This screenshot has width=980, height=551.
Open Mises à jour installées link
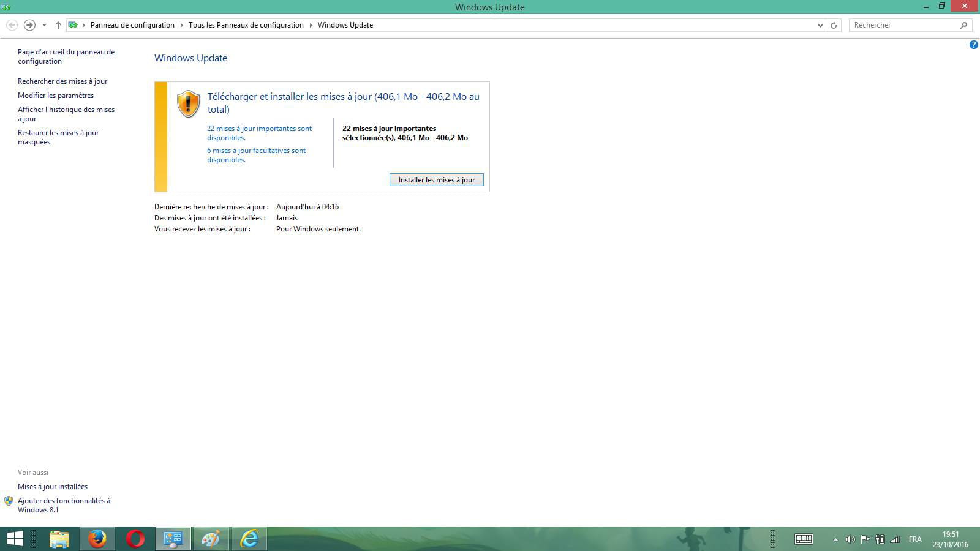pos(53,487)
